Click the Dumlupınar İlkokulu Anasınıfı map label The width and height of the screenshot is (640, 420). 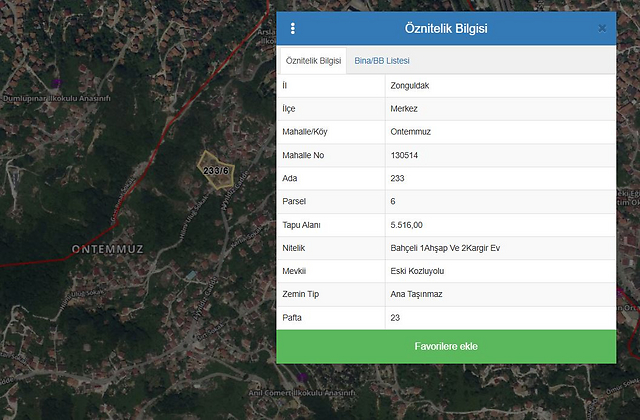(x=58, y=100)
